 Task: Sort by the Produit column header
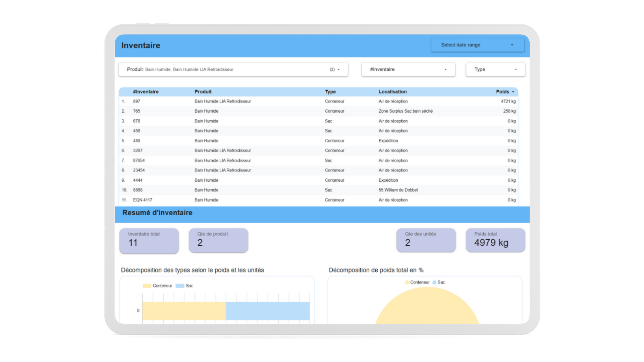tap(203, 92)
